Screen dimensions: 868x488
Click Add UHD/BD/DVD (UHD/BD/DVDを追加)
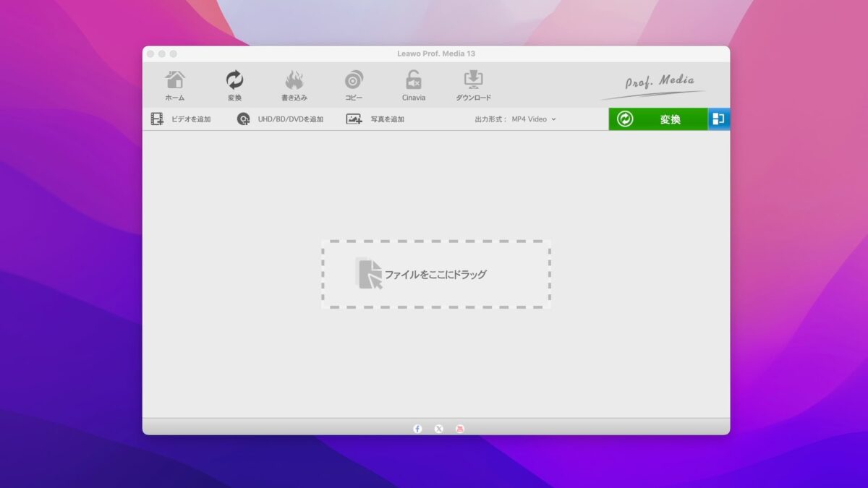[281, 119]
